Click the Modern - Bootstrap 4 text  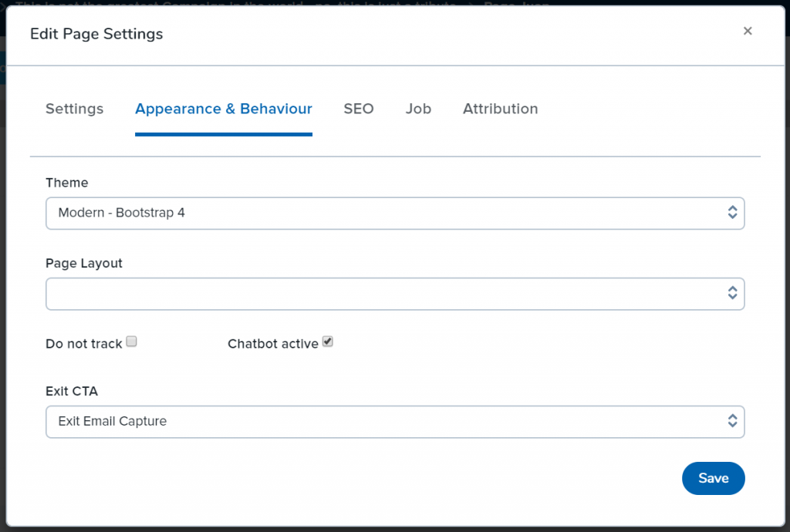(x=121, y=212)
